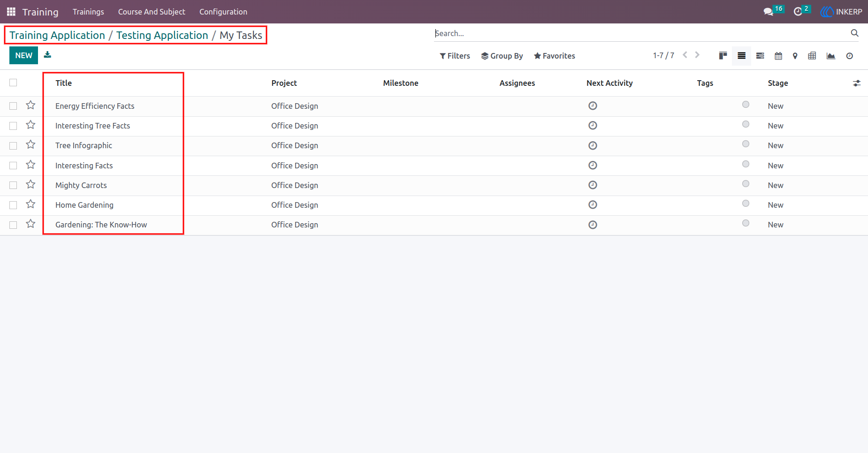The height and width of the screenshot is (453, 868).
Task: Open optional columns settings dropdown
Action: tap(857, 83)
